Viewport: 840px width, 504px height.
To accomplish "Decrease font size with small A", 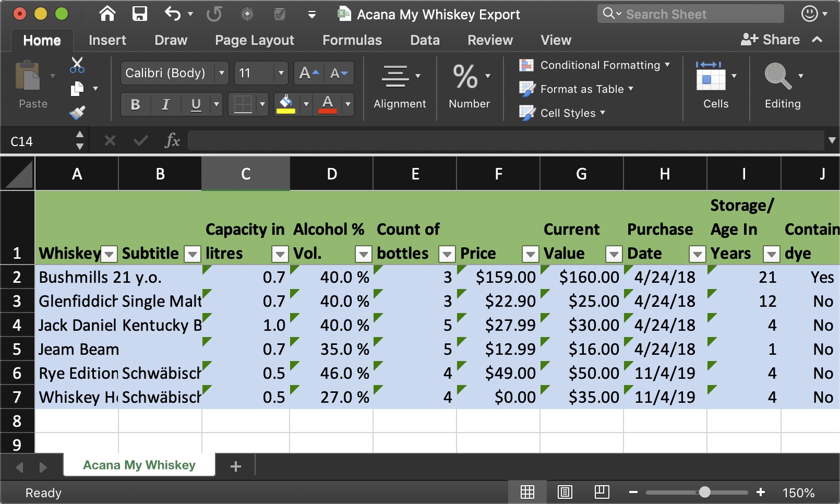I will tap(339, 73).
